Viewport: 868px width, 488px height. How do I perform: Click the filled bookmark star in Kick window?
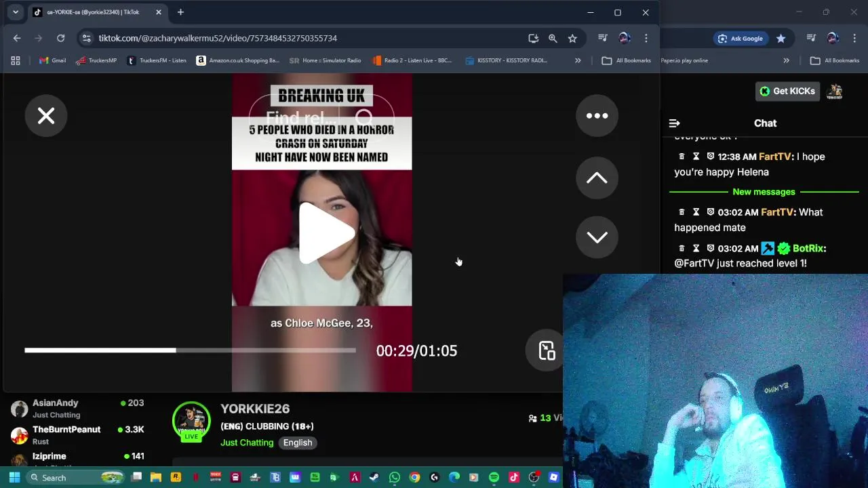click(781, 39)
